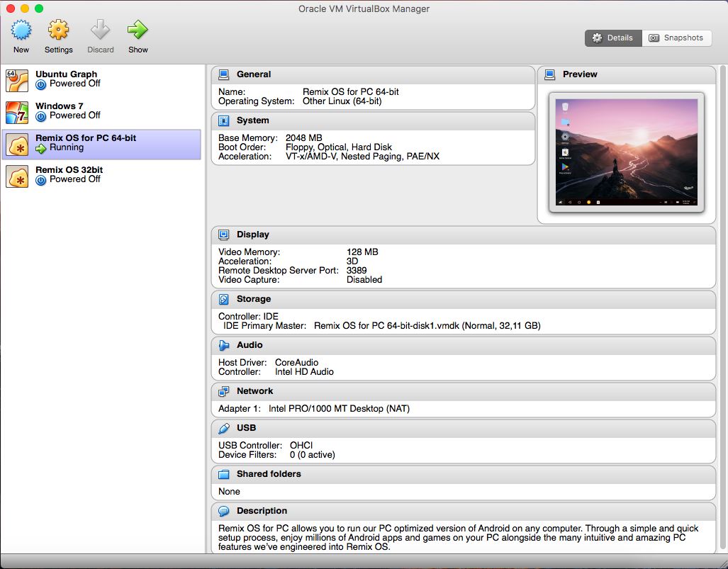The height and width of the screenshot is (569, 728).
Task: Select the Remix OS 32bit list row
Action: [101, 176]
